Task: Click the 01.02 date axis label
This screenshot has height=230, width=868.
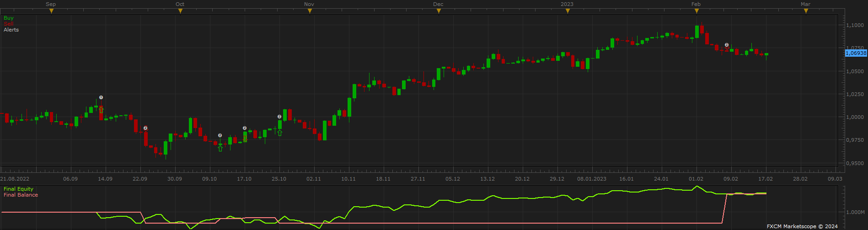Action: [696, 179]
